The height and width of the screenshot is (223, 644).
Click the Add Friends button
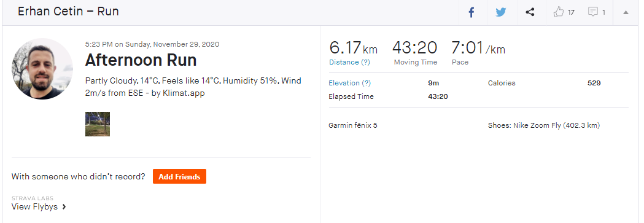[x=179, y=176]
